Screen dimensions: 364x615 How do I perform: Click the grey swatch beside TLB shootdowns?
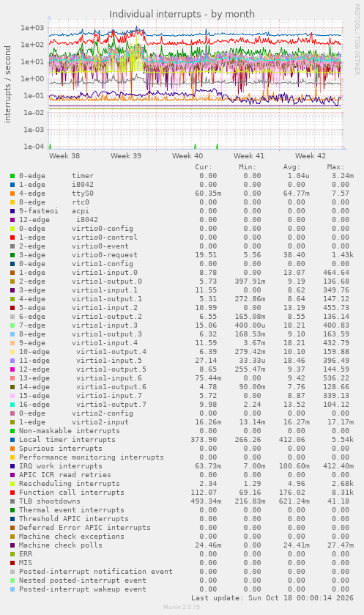pos(12,501)
